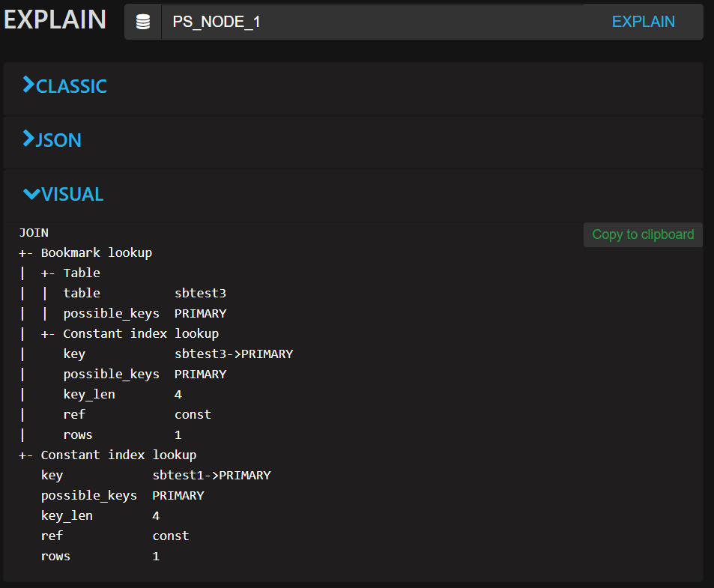
Task: Click the sbtest3->PRIMARY key value
Action: point(233,354)
